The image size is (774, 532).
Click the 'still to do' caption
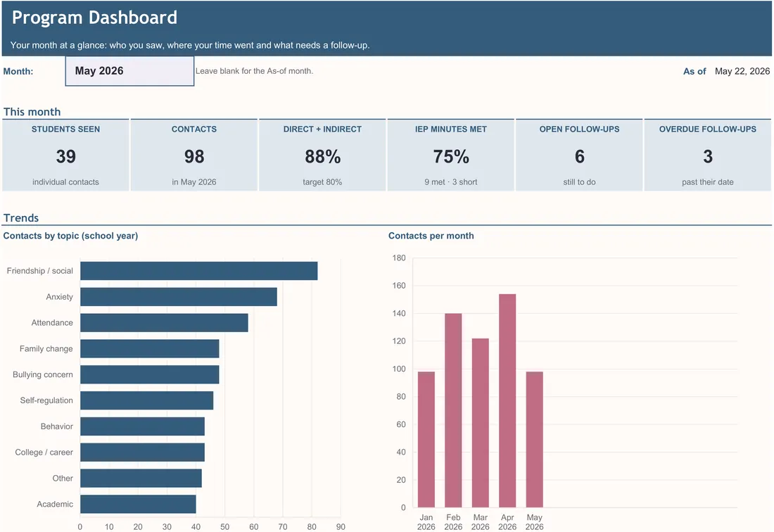point(580,182)
